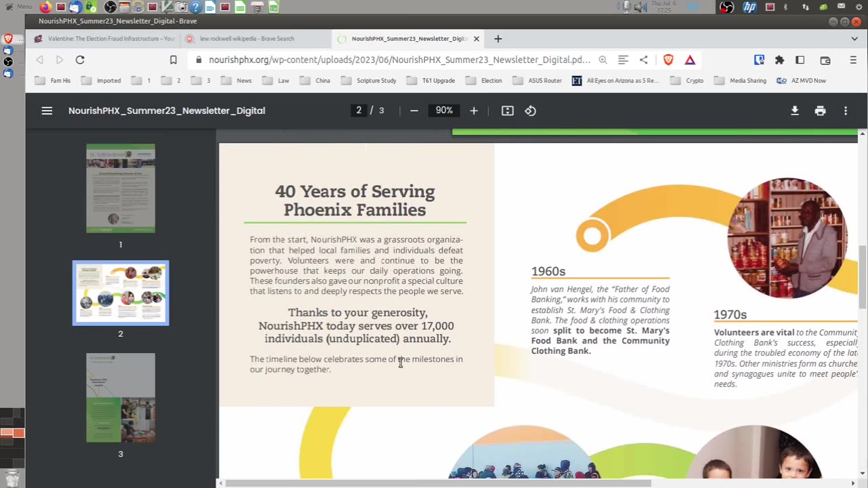This screenshot has height=488, width=868.
Task: Reload the current page
Action: click(80, 60)
